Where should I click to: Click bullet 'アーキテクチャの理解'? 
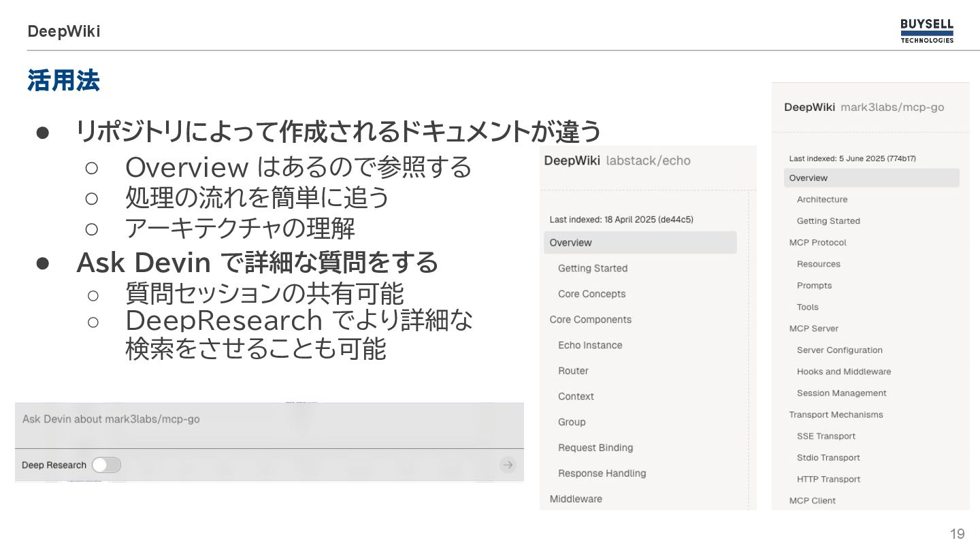240,229
